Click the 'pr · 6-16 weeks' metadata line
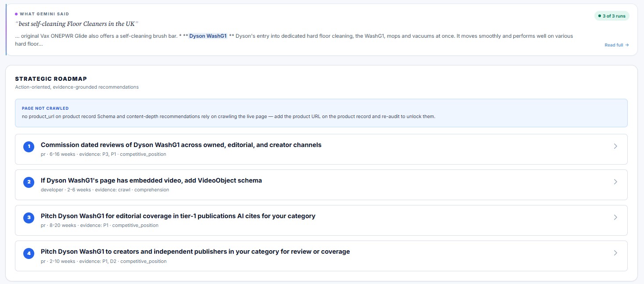644x284 pixels. (103, 154)
